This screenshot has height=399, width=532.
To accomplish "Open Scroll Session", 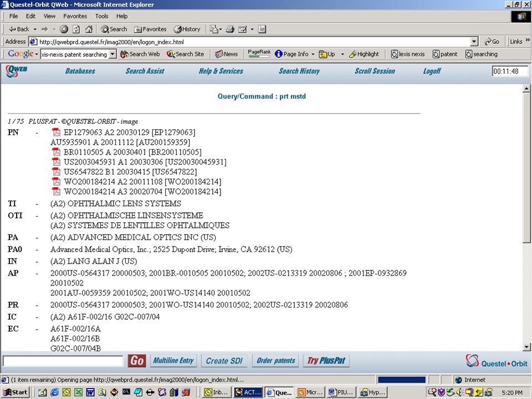I will point(375,71).
